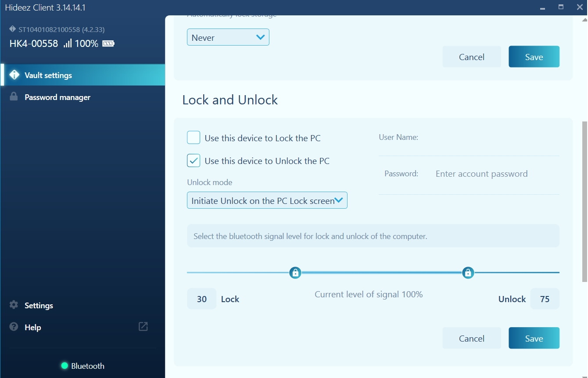
Task: Minimize the Hideez Client window
Action: click(x=543, y=7)
